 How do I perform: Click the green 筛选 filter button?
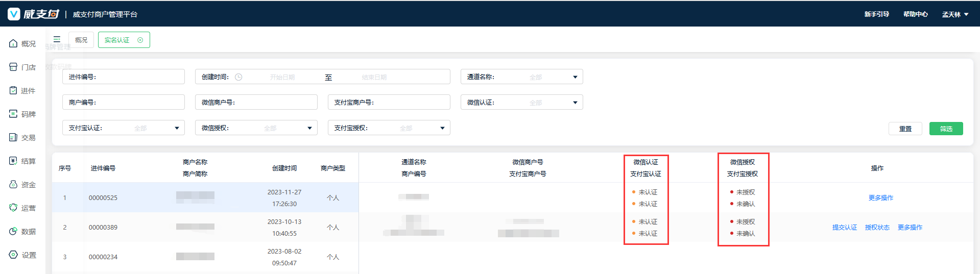pos(946,129)
